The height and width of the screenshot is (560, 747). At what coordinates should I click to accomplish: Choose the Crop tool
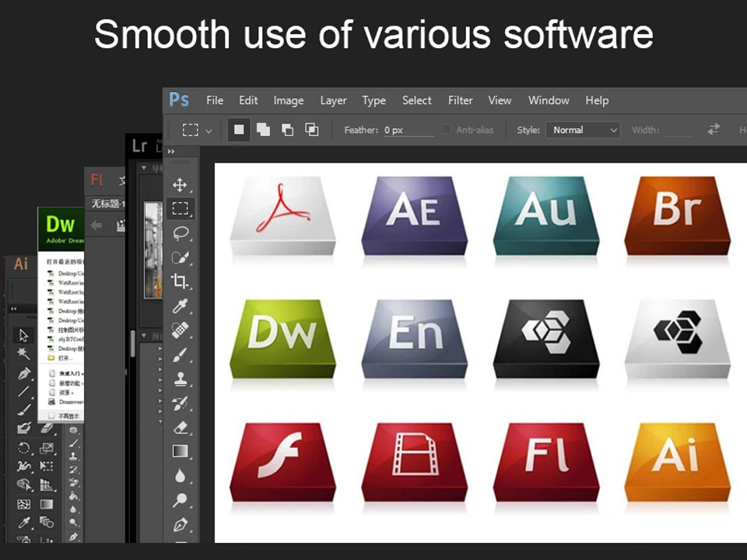click(x=180, y=282)
